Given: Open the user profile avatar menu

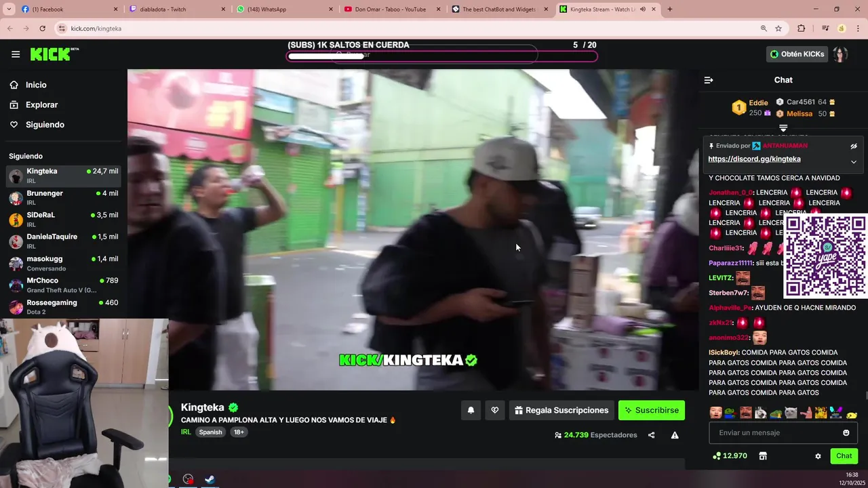Looking at the screenshot, I should pos(840,54).
